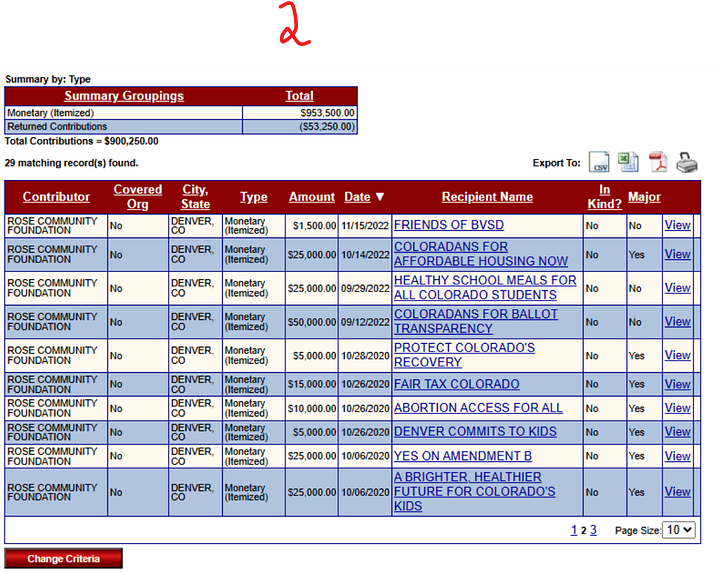Open A BRIGHTER, HEALTHIER FUTURE FOR COLORADO'S KIDS link
The image size is (720, 572).
click(474, 492)
